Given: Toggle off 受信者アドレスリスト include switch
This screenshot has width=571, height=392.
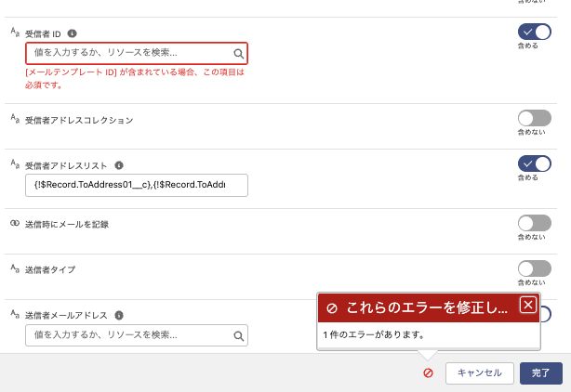Looking at the screenshot, I should 534,163.
